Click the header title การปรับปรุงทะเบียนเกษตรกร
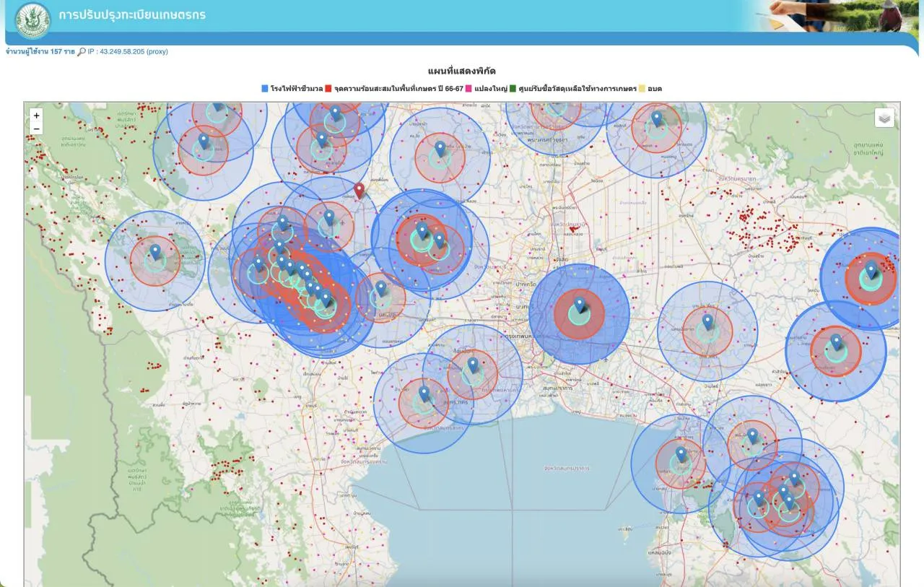 click(132, 15)
